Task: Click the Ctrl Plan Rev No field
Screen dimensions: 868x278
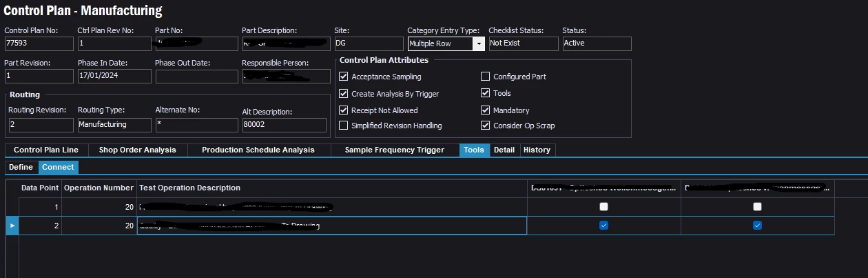Action: point(114,43)
